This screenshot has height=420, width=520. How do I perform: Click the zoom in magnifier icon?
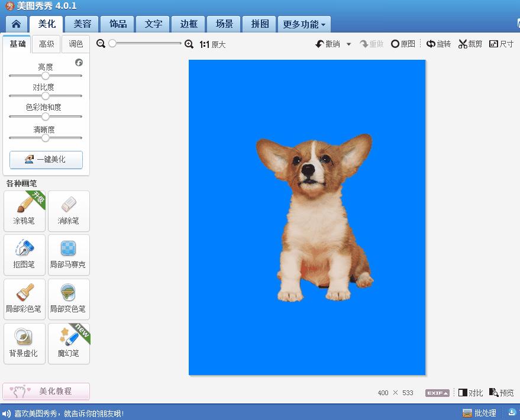pyautogui.click(x=189, y=44)
